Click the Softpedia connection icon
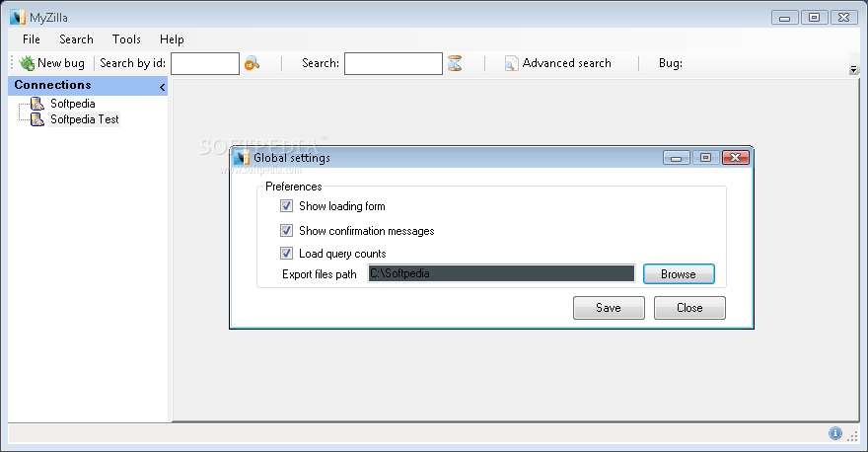 coord(37,104)
